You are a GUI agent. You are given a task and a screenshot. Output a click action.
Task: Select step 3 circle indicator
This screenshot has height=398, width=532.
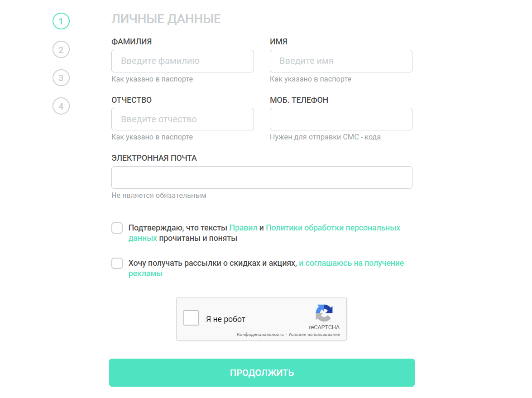tap(61, 78)
